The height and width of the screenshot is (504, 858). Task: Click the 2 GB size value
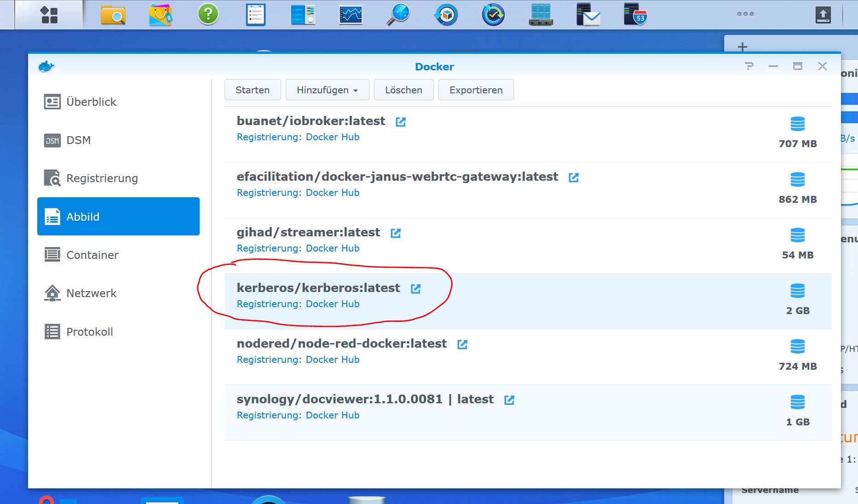coord(798,311)
